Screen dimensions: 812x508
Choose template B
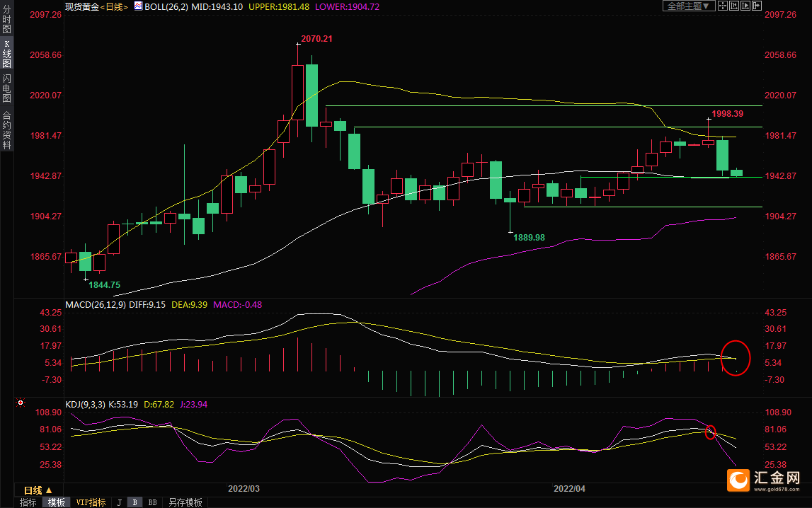(x=135, y=502)
